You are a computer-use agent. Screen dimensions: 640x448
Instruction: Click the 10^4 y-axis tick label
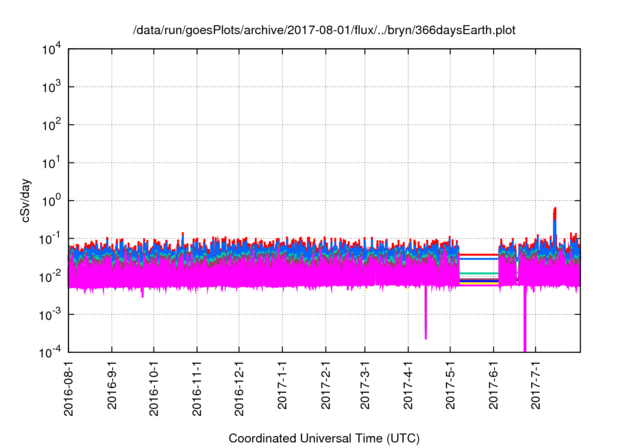tap(52, 49)
